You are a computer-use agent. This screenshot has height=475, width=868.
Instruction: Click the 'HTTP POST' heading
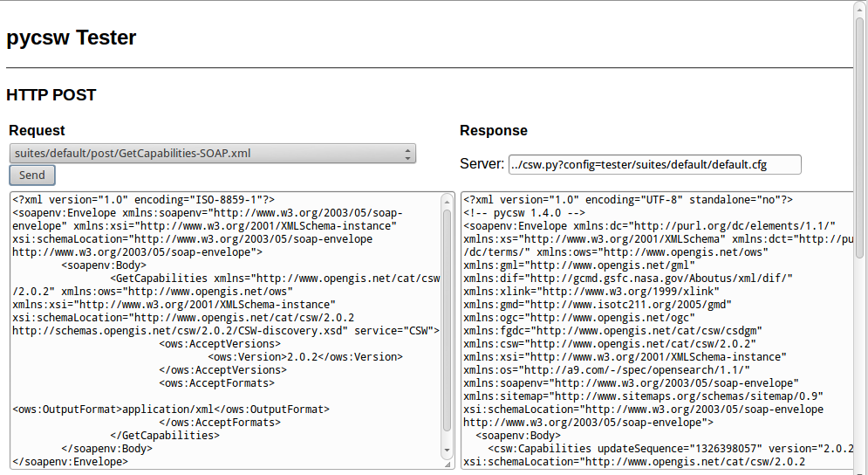pyautogui.click(x=51, y=95)
